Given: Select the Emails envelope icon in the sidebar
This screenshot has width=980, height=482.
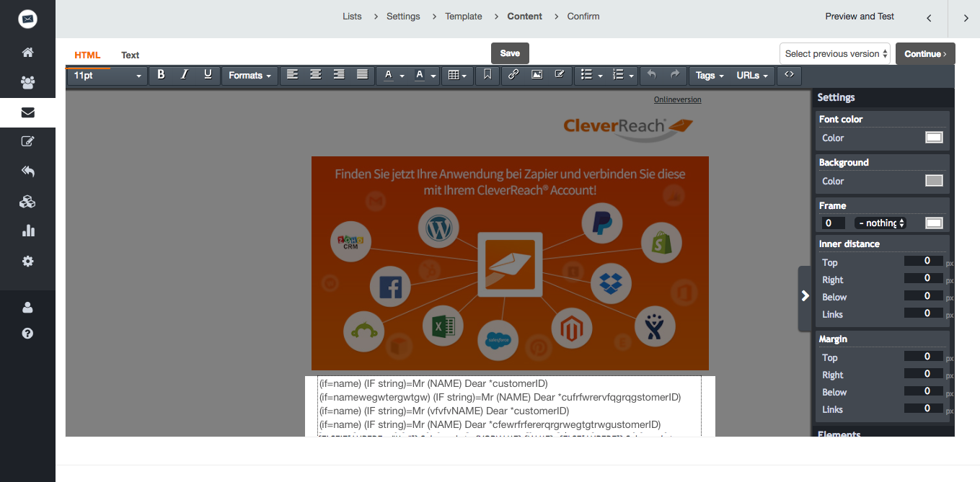Looking at the screenshot, I should (27, 112).
